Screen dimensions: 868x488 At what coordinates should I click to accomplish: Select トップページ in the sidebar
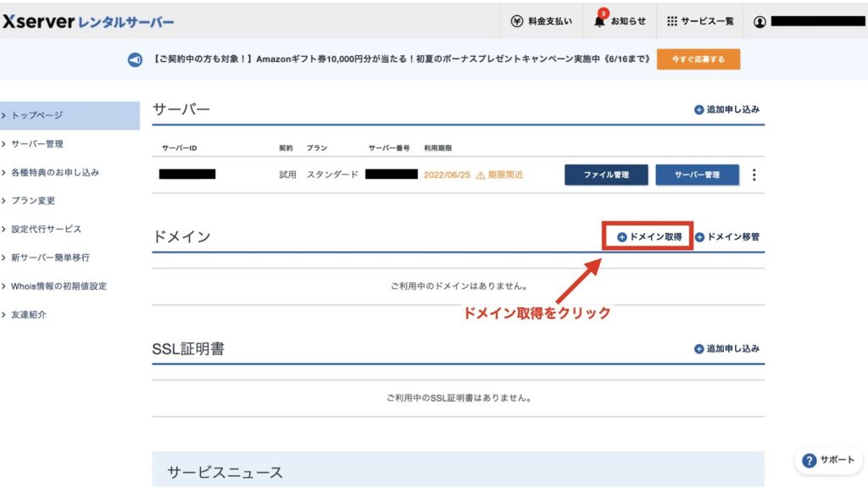(70, 115)
